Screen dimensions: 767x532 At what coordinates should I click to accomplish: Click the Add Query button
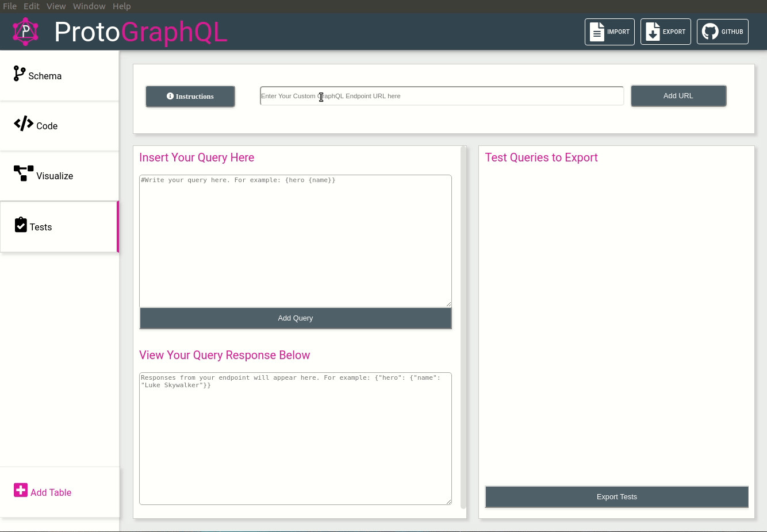296,318
